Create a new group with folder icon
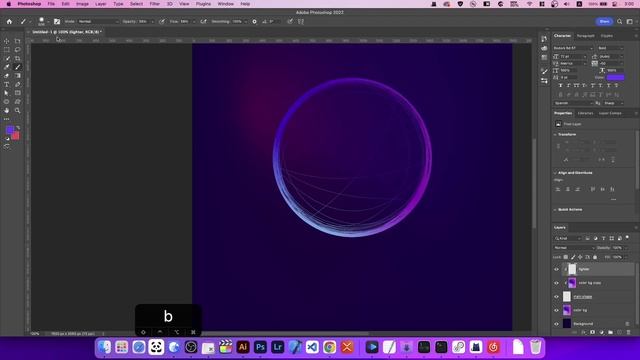The height and width of the screenshot is (360, 640). coord(611,332)
